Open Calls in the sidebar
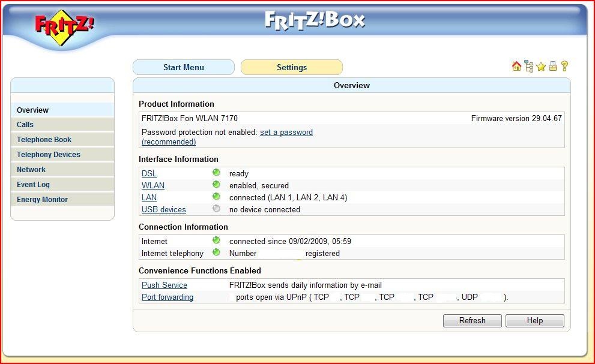 tap(62, 124)
